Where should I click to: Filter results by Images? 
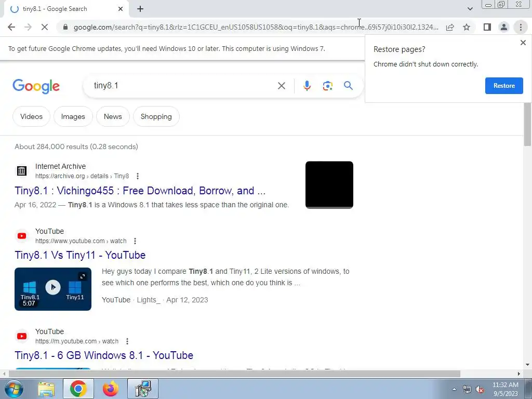click(x=73, y=116)
